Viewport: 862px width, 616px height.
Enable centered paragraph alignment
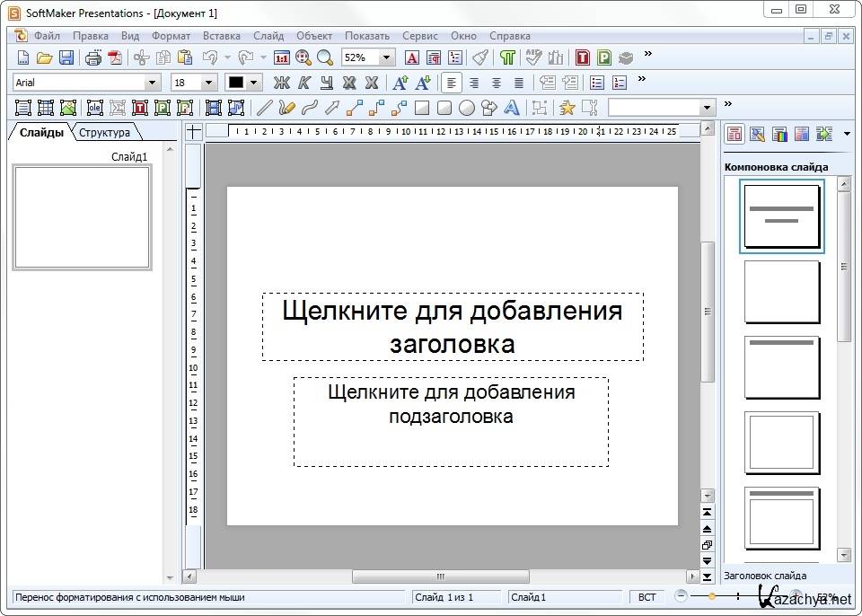tap(474, 83)
